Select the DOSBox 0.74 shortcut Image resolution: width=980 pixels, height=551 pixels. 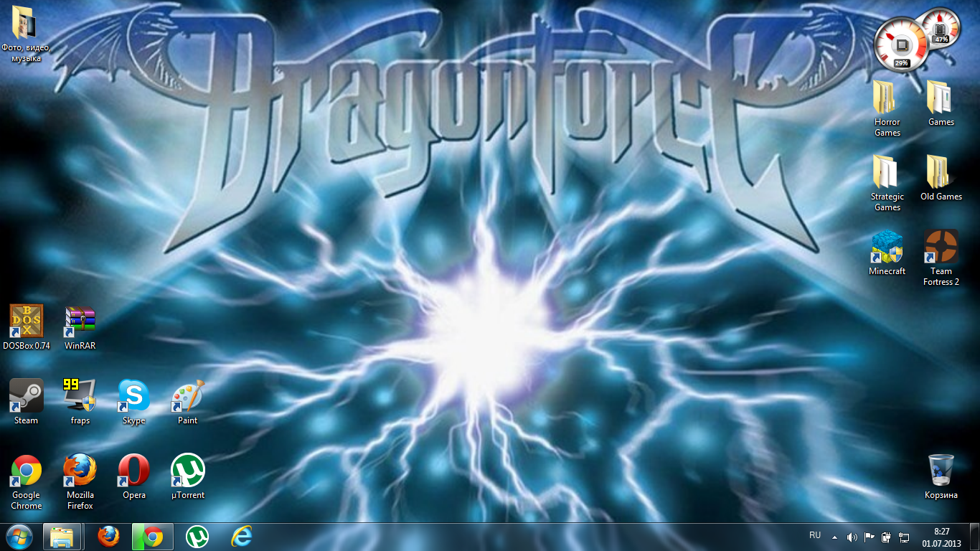tap(27, 326)
